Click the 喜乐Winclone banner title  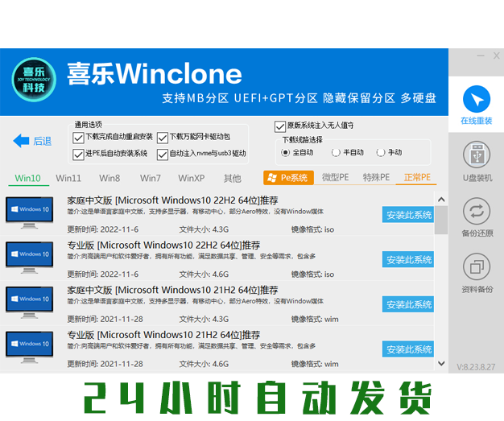click(155, 74)
